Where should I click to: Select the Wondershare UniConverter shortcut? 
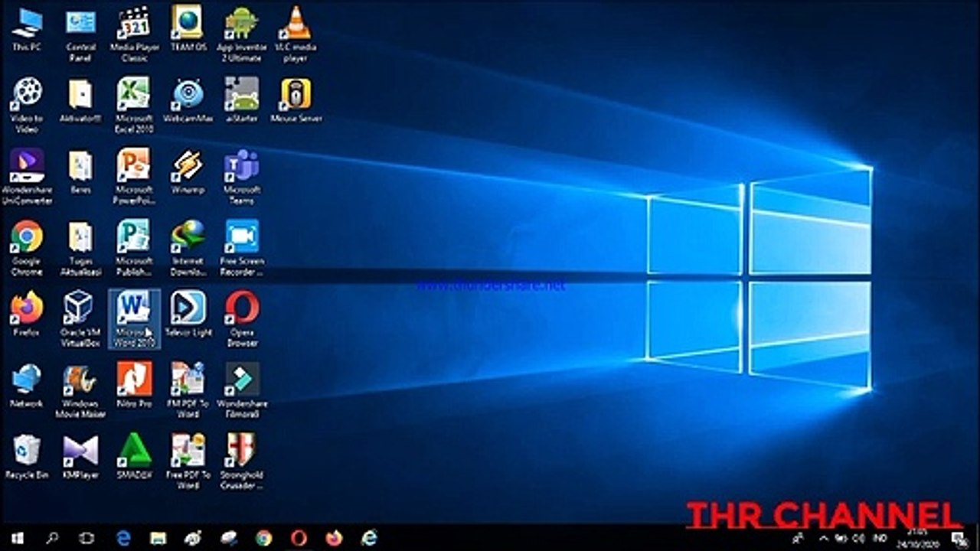[x=27, y=177]
